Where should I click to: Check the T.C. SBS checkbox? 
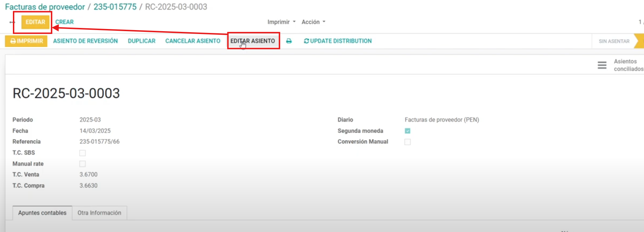[x=82, y=153]
